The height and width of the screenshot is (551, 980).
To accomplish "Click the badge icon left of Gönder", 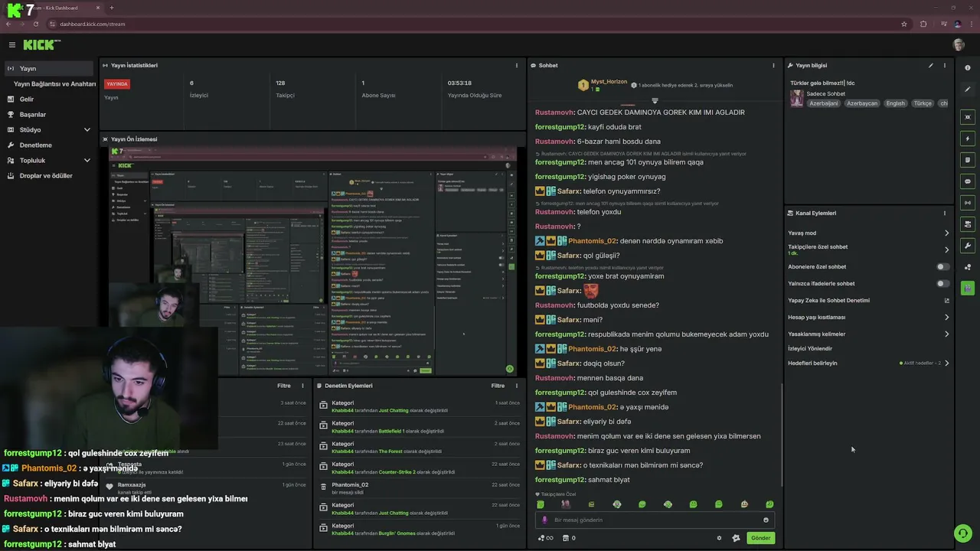I will (736, 538).
